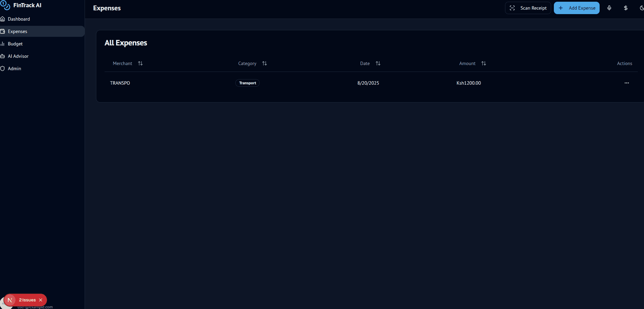
Task: Click the Actions column header
Action: coord(624,63)
